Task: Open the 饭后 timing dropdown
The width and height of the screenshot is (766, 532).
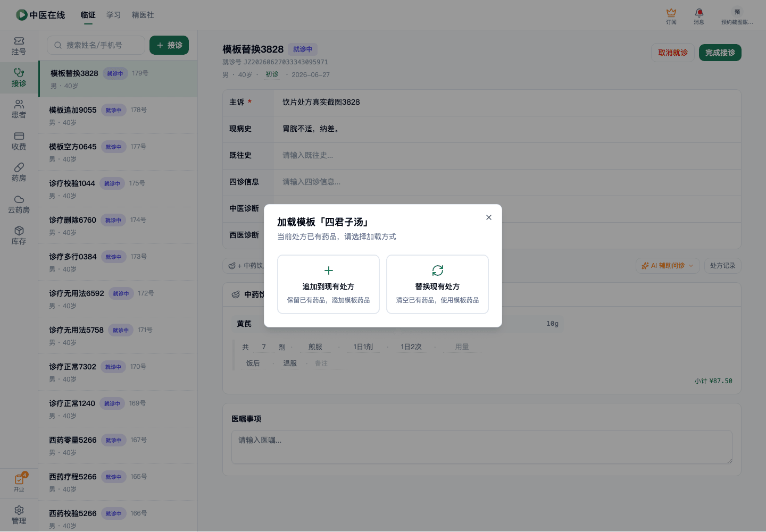Action: (x=253, y=364)
